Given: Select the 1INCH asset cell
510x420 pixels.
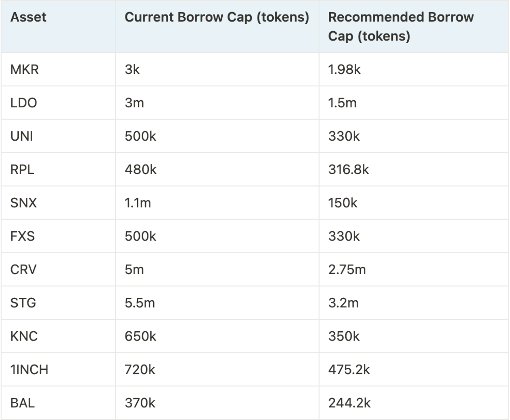Looking at the screenshot, I should [x=29, y=369].
